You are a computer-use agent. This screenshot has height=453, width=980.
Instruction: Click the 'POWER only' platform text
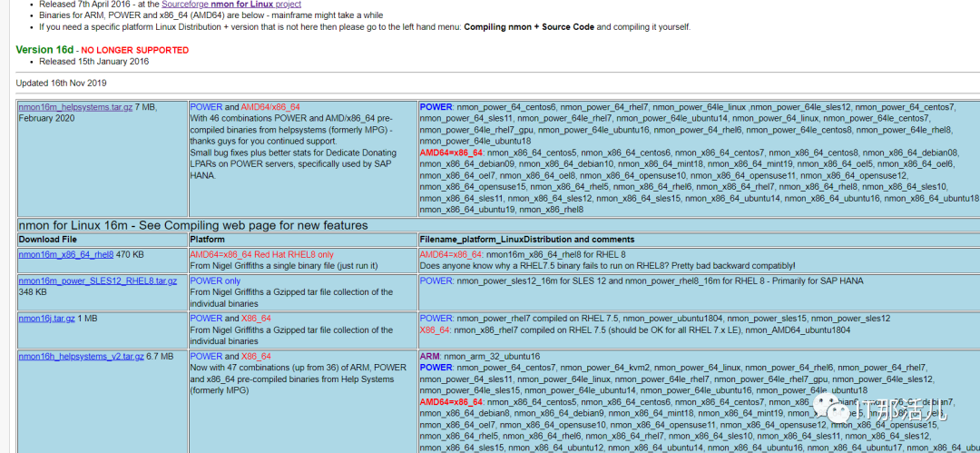click(215, 281)
